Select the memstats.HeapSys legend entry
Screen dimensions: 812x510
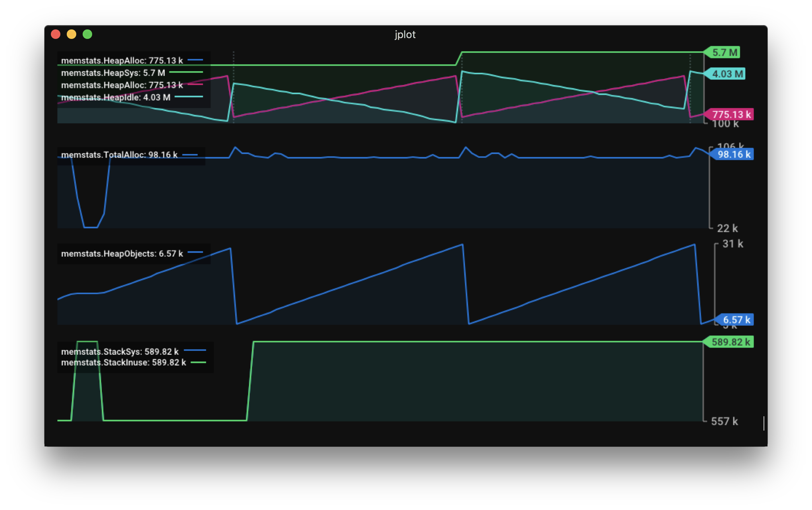(x=113, y=73)
